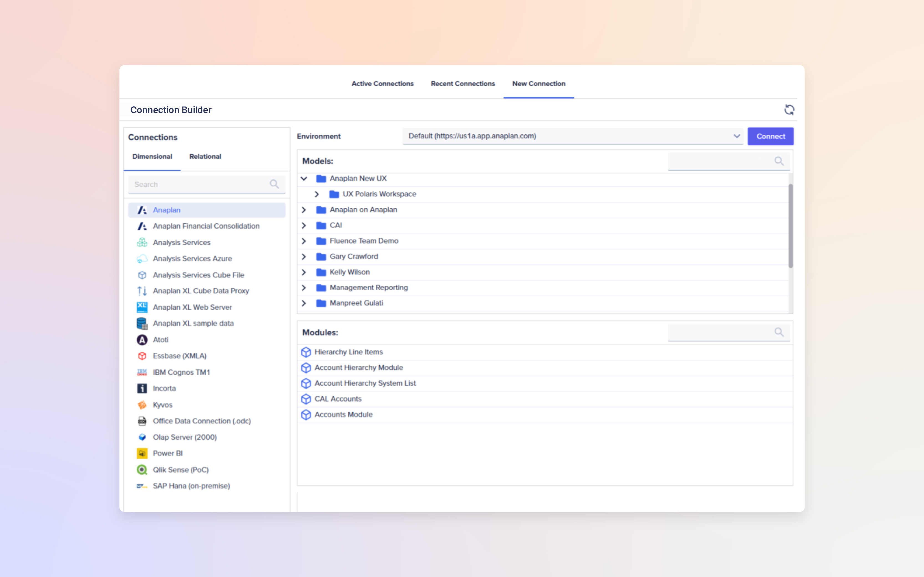Expand the Fluence Team Demo folder

[x=304, y=241]
